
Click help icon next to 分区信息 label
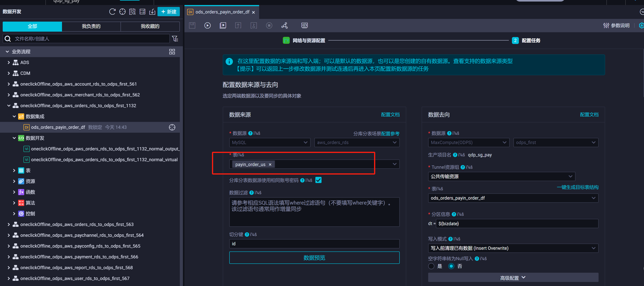(x=454, y=214)
